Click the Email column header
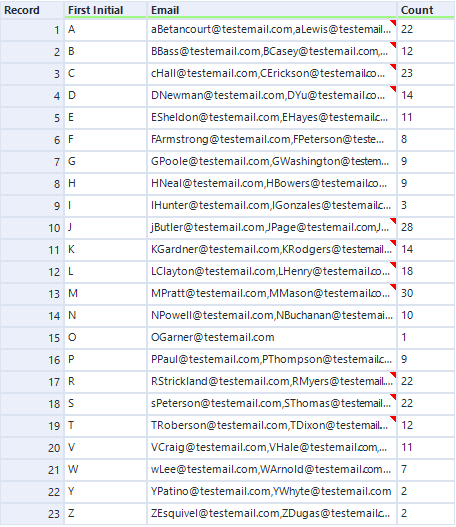The height and width of the screenshot is (527, 456). (272, 10)
